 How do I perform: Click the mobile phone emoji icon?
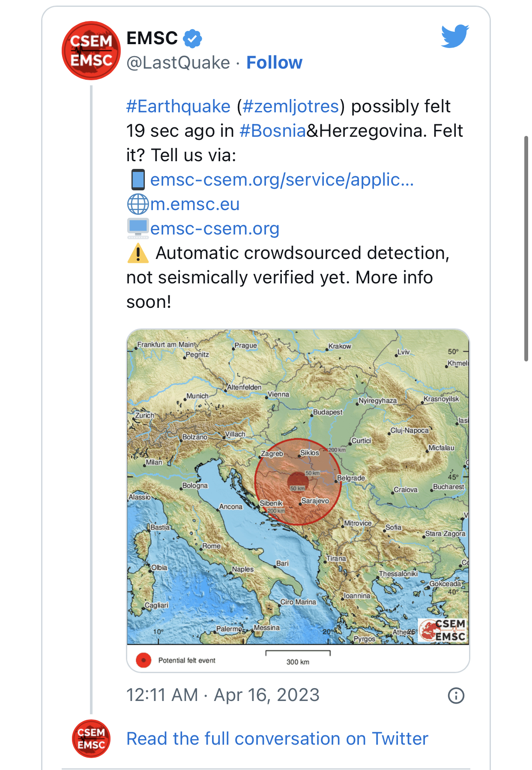138,180
